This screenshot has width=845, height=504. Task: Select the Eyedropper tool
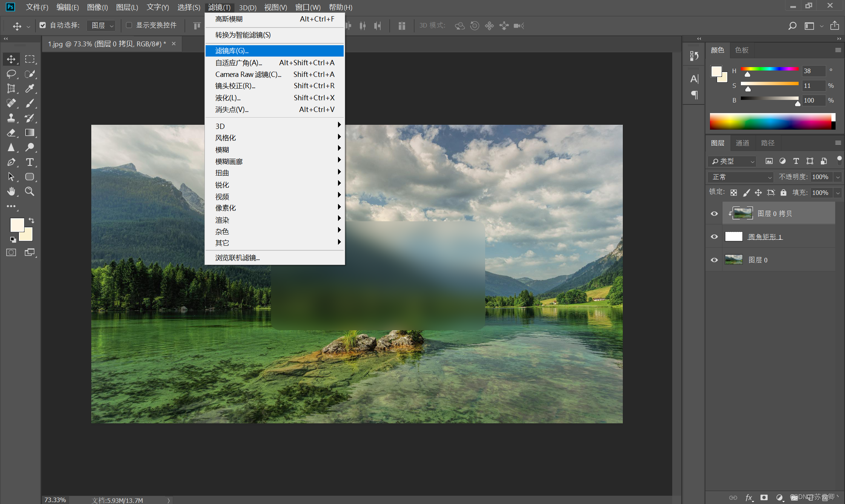30,89
